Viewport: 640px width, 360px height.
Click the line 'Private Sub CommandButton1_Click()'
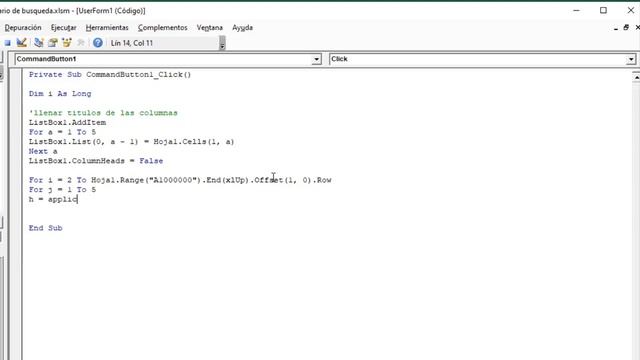coord(110,75)
